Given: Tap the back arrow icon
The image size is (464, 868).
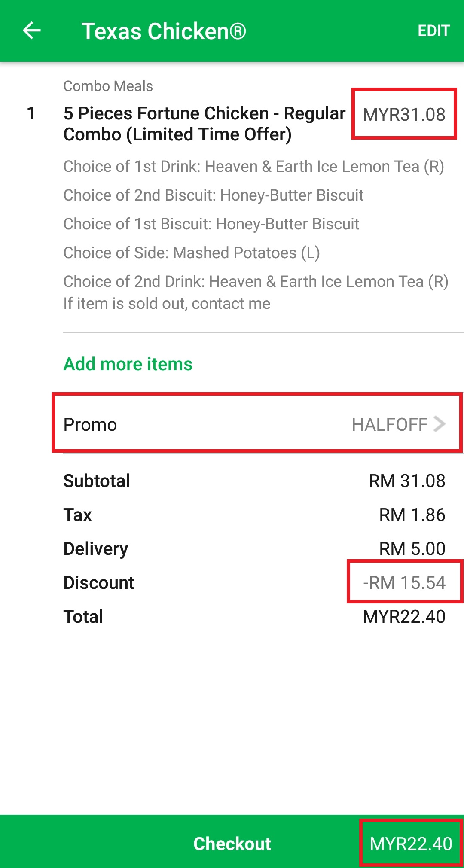Looking at the screenshot, I should pyautogui.click(x=32, y=31).
